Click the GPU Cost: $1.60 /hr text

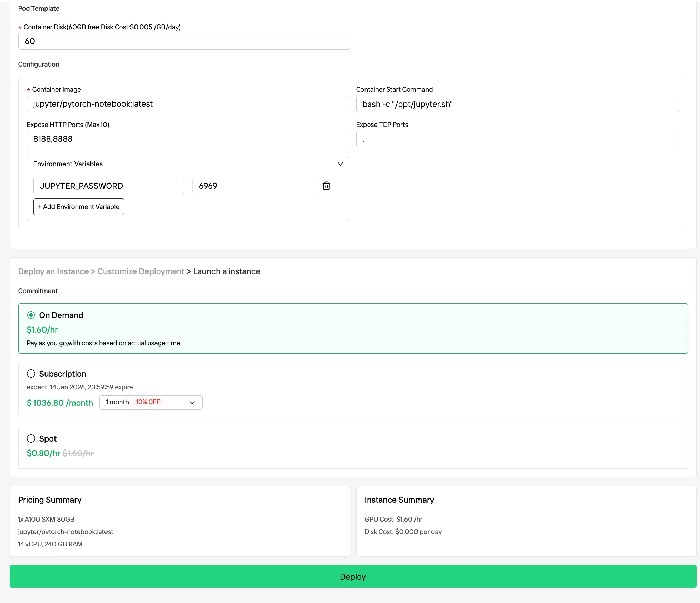coord(393,519)
